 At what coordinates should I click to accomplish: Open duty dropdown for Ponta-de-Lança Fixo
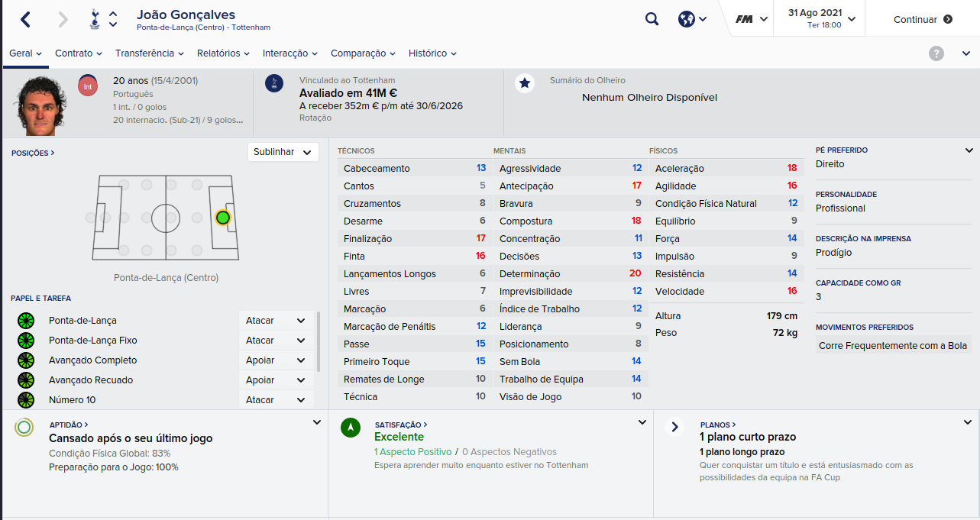(x=276, y=341)
